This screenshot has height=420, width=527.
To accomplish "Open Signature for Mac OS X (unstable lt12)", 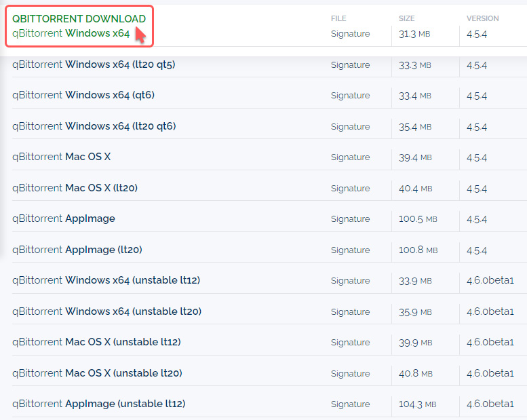I will coord(350,343).
